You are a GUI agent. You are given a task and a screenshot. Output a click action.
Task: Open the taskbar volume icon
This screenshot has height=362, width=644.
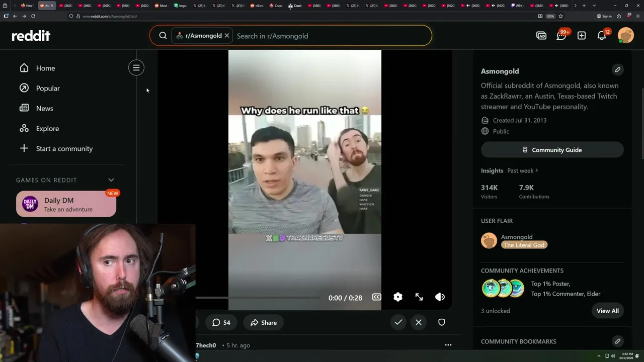(x=613, y=356)
